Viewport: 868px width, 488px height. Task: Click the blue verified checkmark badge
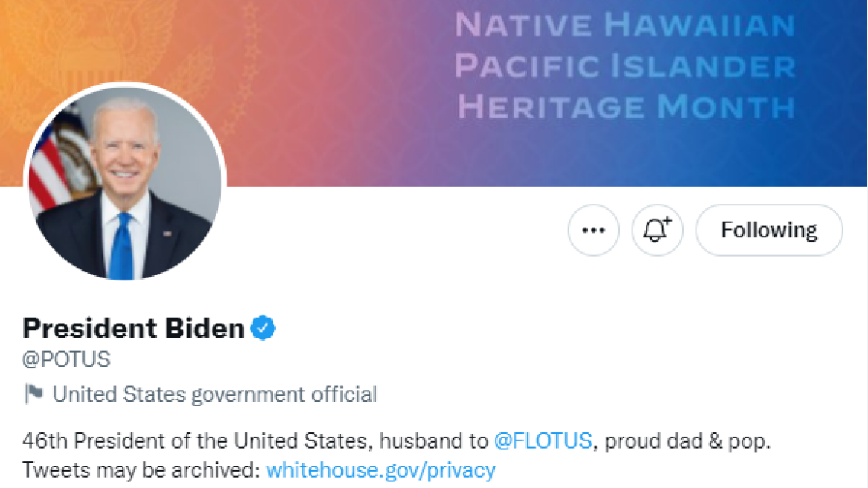(x=262, y=327)
